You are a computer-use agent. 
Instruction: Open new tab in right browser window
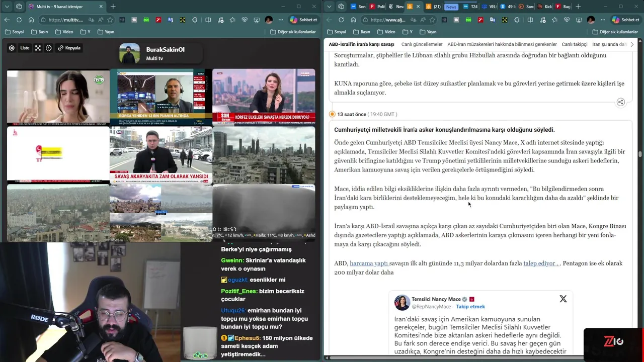pos(578,7)
